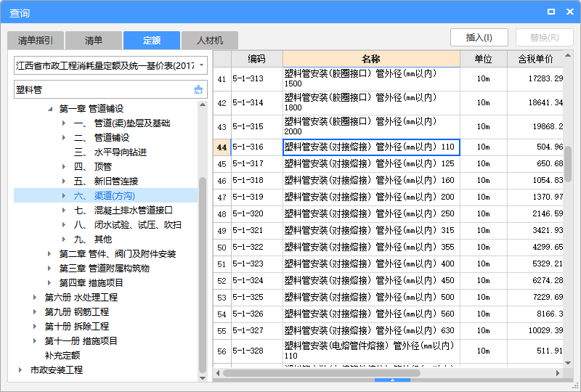
Task: Expand the 市政安装工程 node
Action: 20,369
